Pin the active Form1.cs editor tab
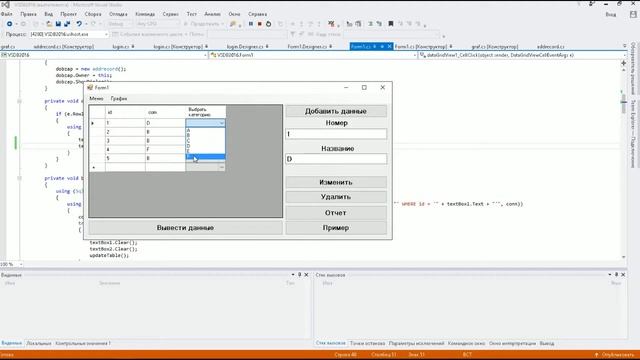Screen dimensions: 640x360 (382, 47)
